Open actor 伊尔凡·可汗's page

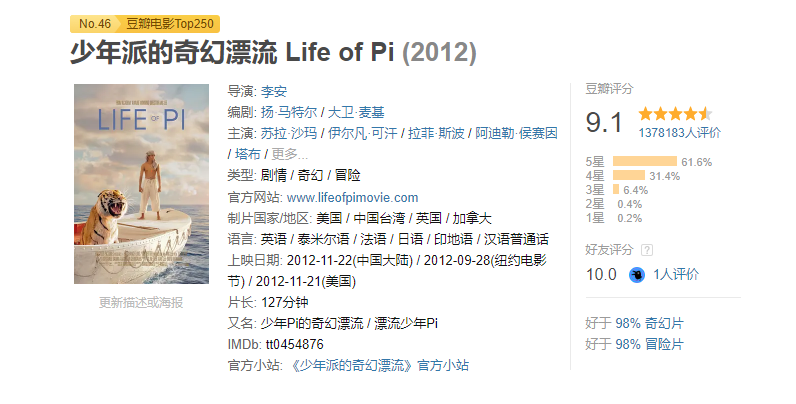362,133
